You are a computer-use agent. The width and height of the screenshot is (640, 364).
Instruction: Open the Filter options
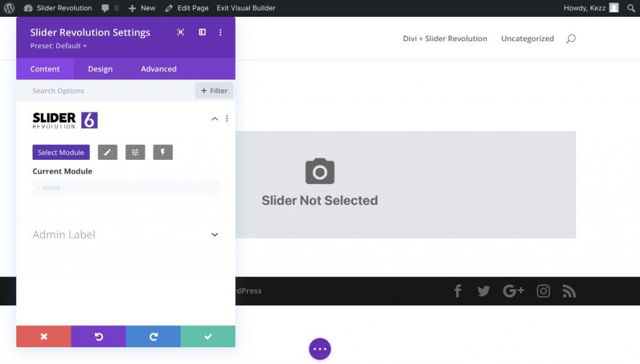(214, 90)
